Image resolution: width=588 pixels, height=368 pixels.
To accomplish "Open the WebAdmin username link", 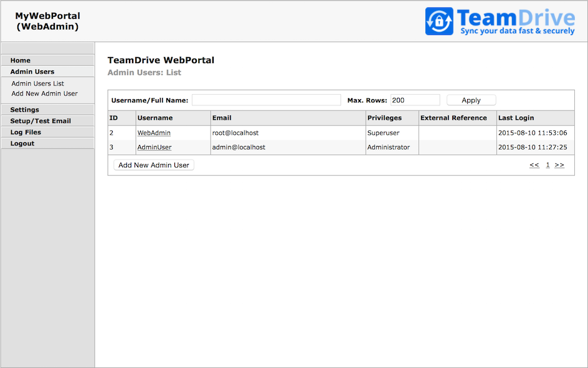I will [154, 133].
